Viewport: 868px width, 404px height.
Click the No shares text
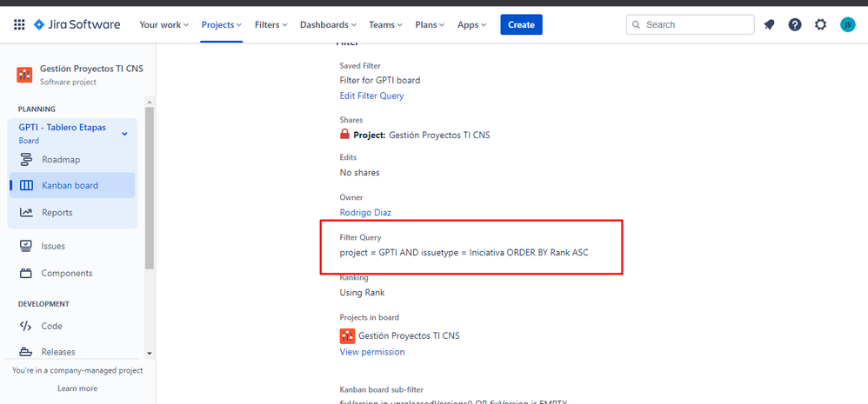pos(359,172)
